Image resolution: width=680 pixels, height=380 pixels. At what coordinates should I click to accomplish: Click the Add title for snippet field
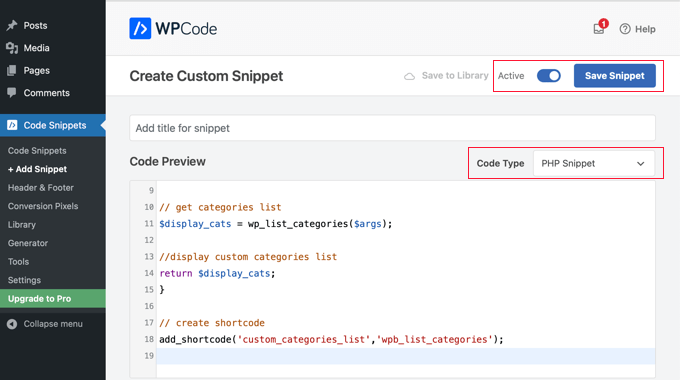[392, 128]
